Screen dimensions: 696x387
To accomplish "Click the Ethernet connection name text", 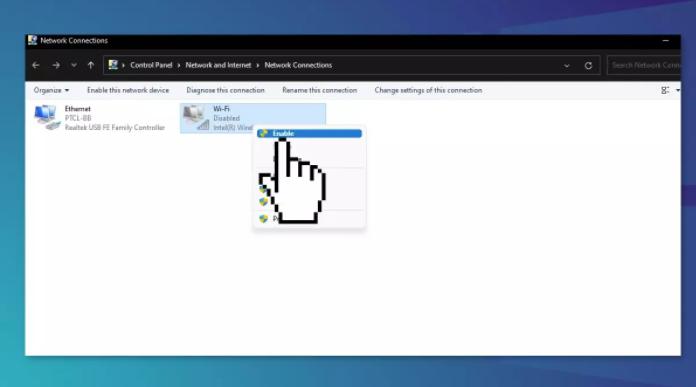I will 78,109.
